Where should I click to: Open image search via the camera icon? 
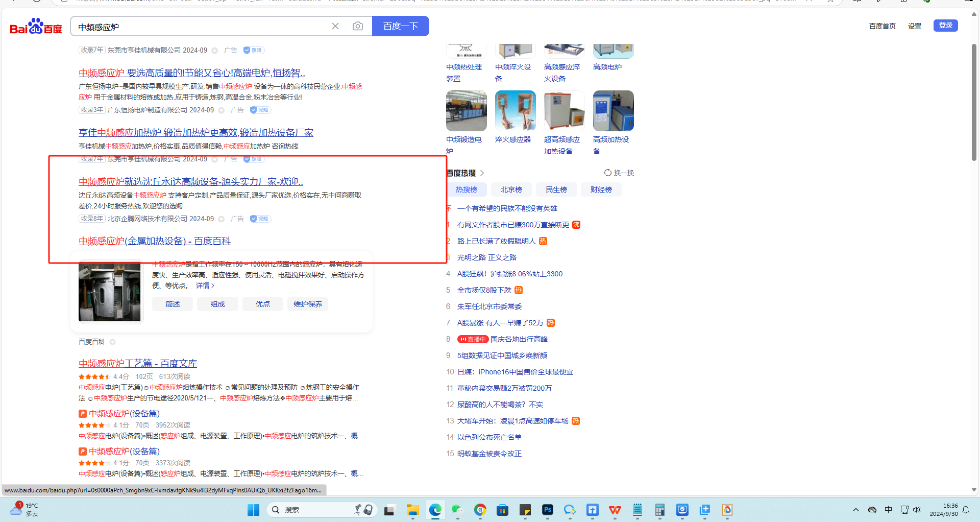[358, 26]
